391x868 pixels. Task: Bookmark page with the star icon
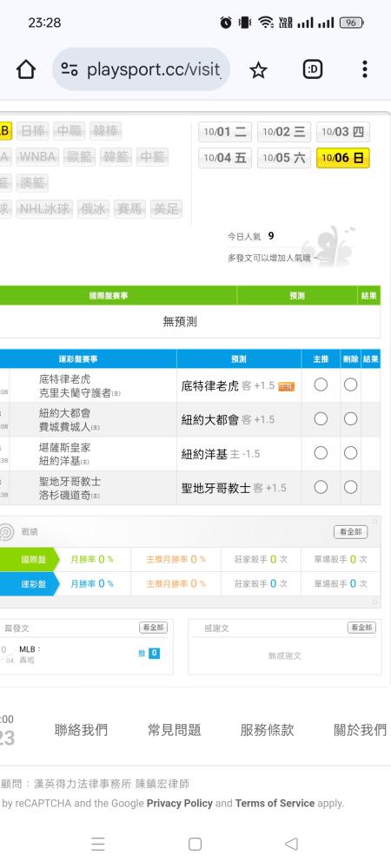pos(258,69)
